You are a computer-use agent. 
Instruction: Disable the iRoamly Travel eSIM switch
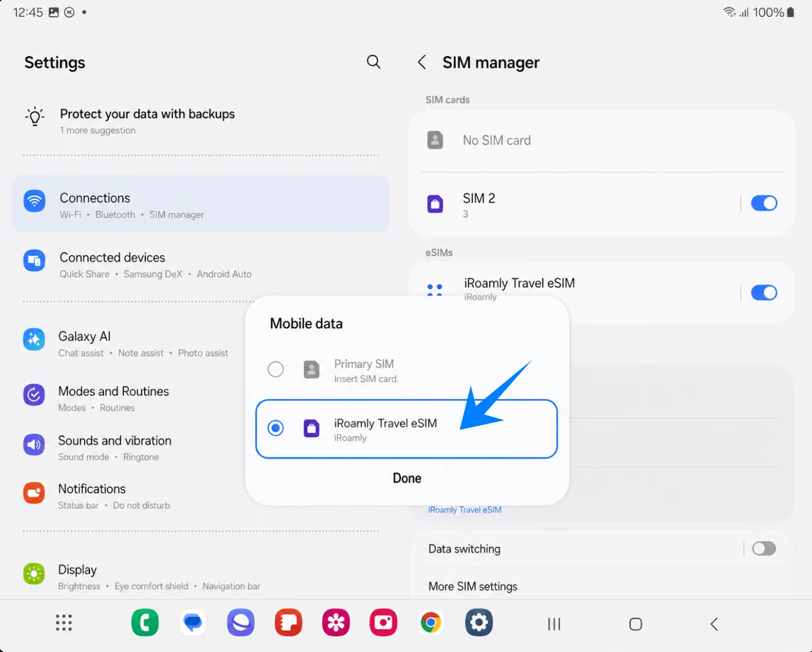coord(764,293)
